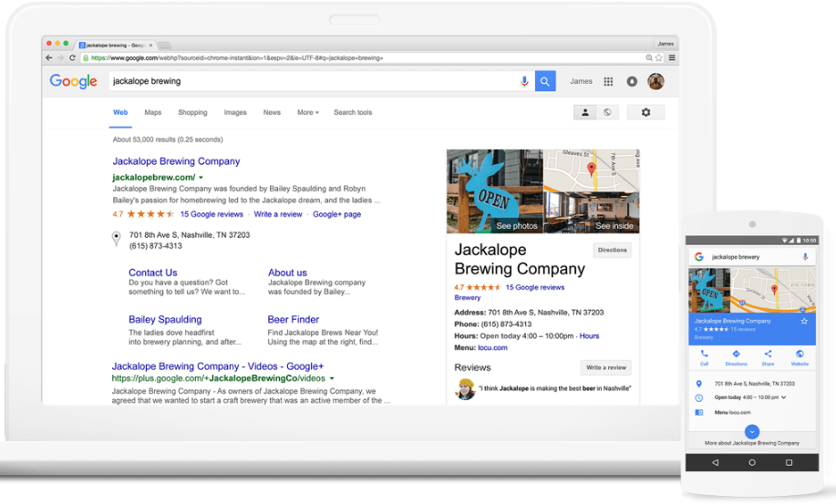Viewport: 836px width, 504px height.
Task: Open Chrome hamburger menu
Action: 672,57
